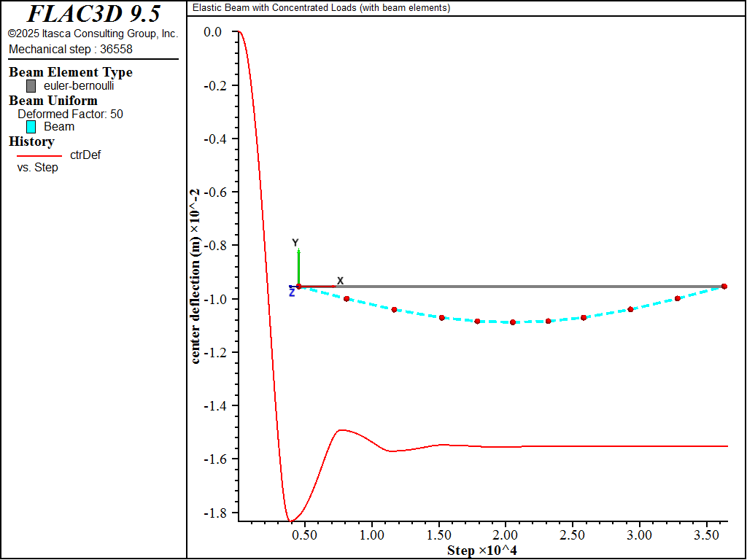The height and width of the screenshot is (560, 747).
Task: Click the x-axis value 1.00
Action: pos(371,534)
